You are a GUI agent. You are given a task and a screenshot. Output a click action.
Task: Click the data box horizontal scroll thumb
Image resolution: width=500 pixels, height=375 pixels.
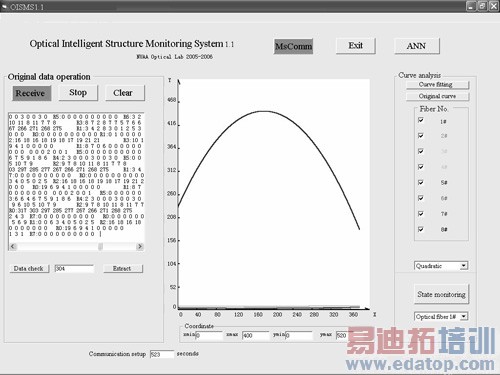pyautogui.click(x=100, y=246)
